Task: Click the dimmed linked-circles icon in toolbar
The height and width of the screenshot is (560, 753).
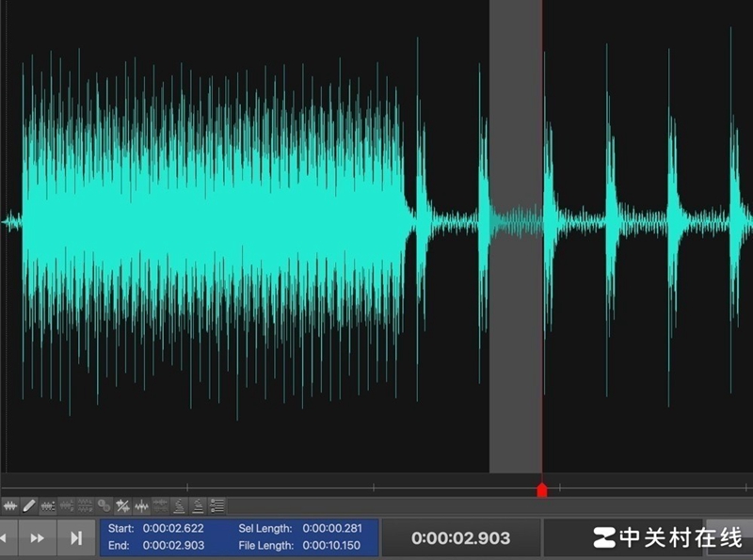Action: click(x=104, y=506)
